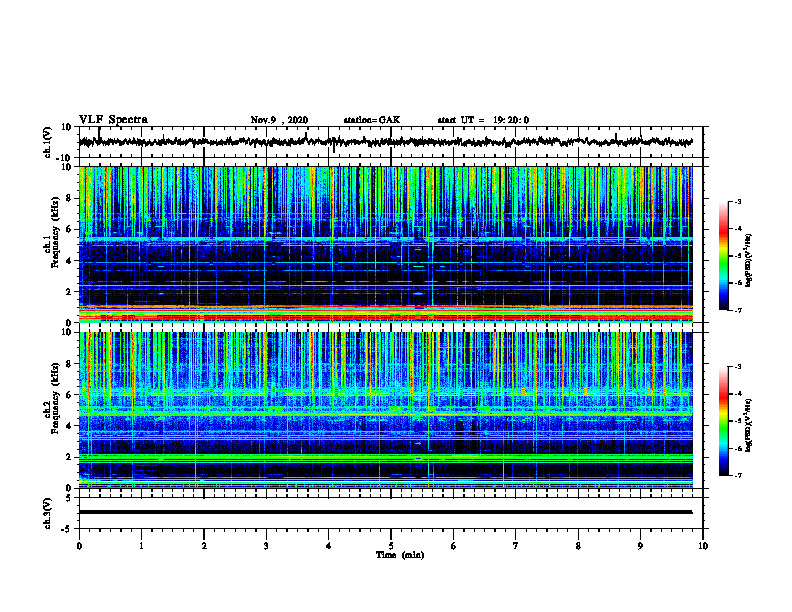Click the "2" kHz tick of ch.1 spectrogram
The image size is (792, 612).
[69, 292]
